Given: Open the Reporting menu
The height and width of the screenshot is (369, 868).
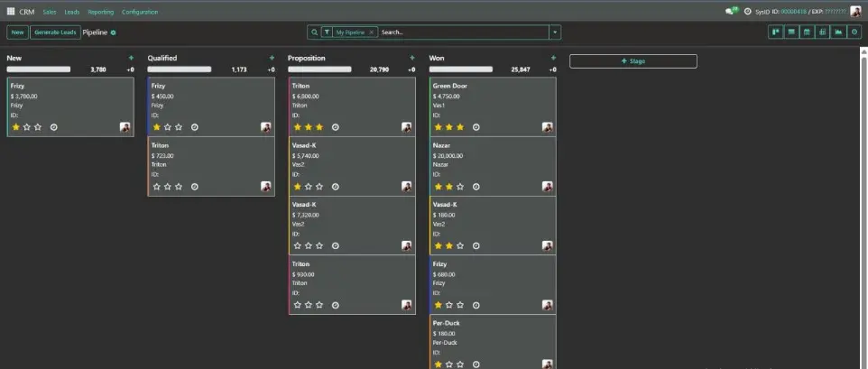Looking at the screenshot, I should (x=100, y=12).
